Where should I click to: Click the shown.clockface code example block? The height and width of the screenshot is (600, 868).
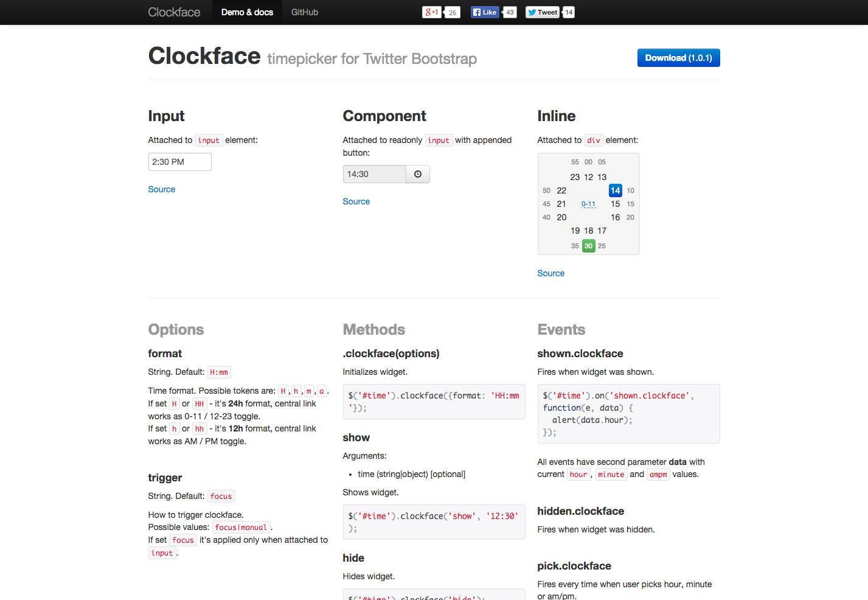click(628, 414)
